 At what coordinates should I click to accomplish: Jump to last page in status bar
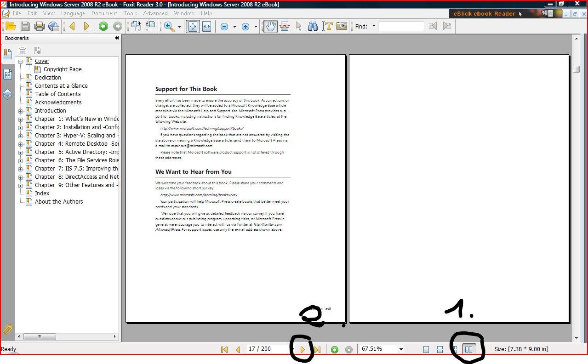317,349
